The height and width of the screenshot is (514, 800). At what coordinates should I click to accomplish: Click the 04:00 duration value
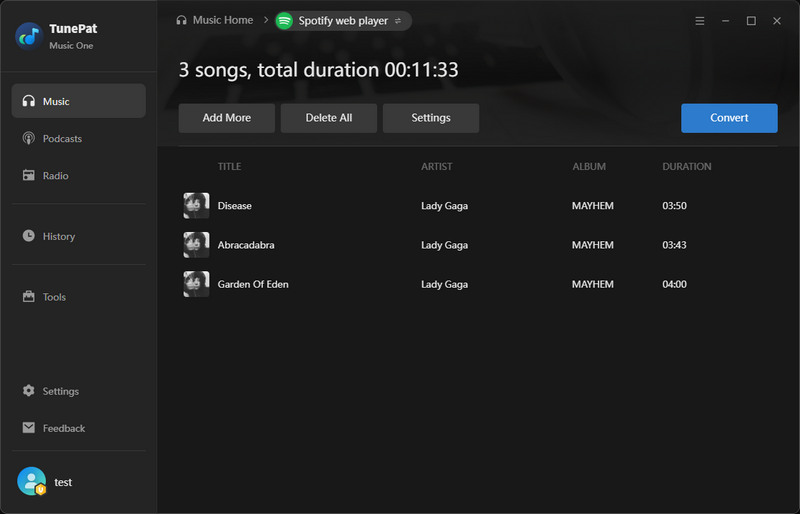pos(674,284)
